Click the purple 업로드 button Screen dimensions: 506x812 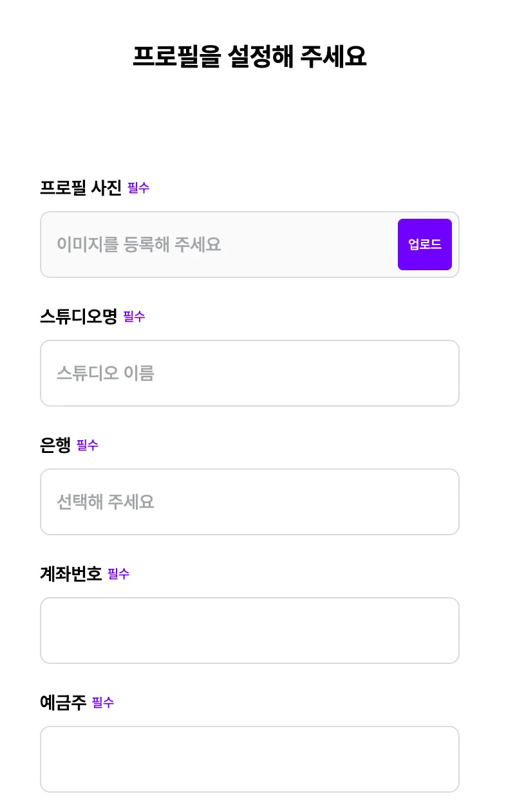pos(424,245)
